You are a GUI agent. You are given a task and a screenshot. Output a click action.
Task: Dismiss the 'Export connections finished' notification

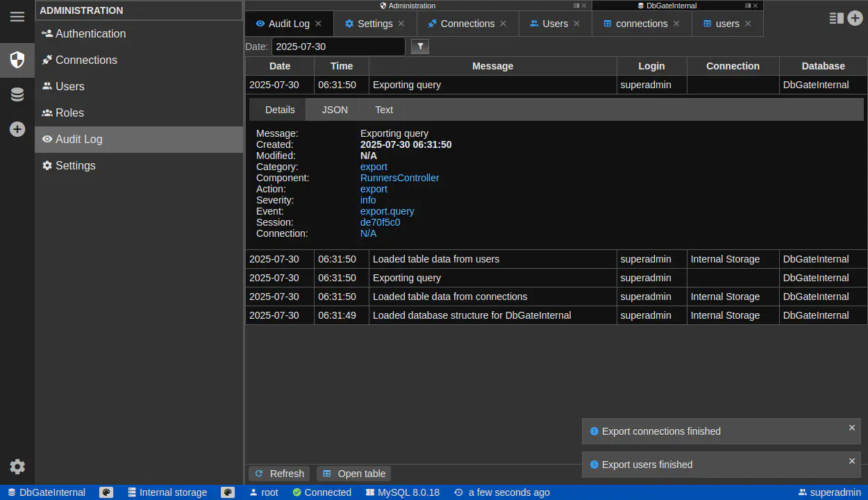(852, 428)
